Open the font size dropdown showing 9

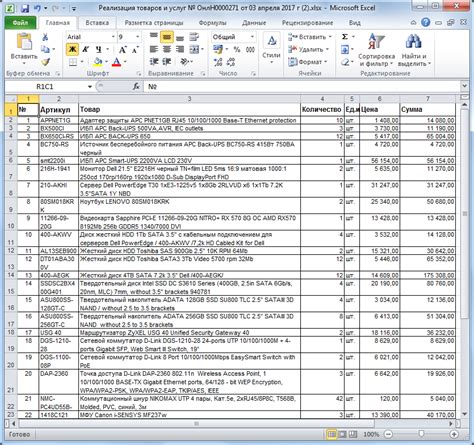tap(137, 37)
